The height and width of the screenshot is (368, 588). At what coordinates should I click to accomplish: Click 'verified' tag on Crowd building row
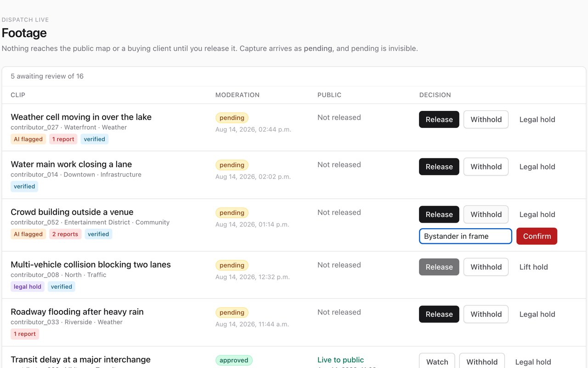98,234
